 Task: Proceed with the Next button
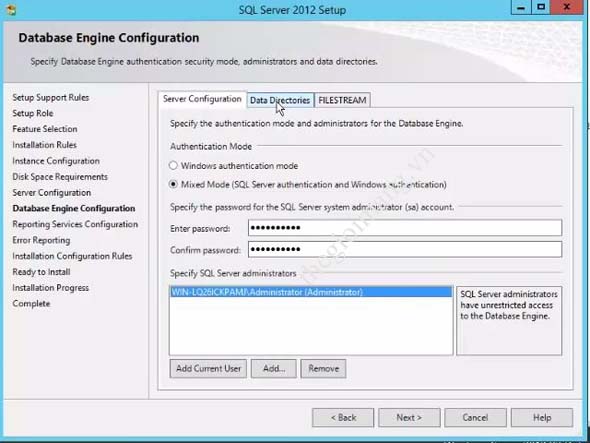[x=409, y=417]
